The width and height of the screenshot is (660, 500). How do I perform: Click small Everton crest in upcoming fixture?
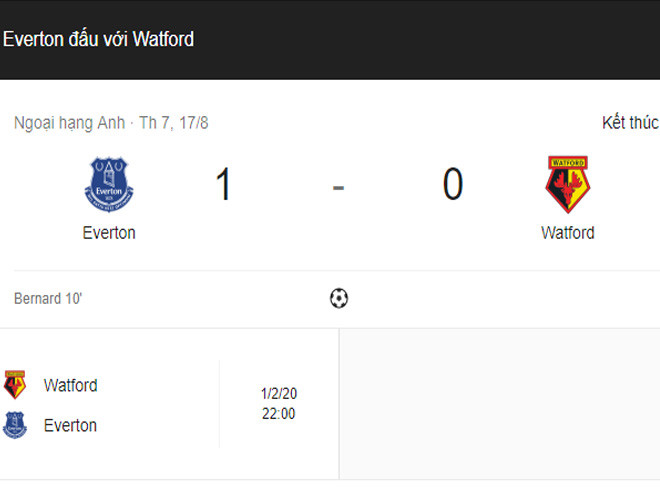[15, 425]
